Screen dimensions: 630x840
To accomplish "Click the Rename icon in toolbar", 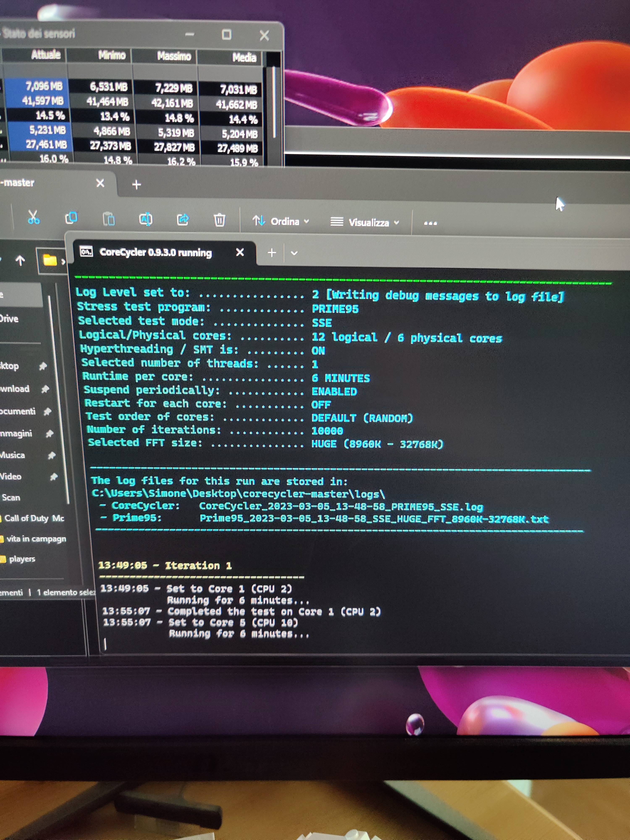I will coord(146,219).
